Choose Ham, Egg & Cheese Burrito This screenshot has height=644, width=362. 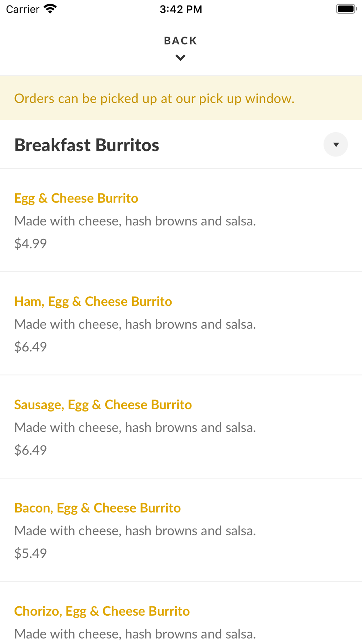point(93,301)
